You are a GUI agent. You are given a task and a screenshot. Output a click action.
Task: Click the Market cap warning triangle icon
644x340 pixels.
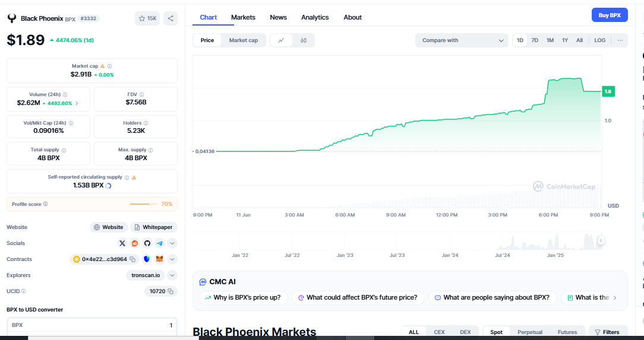click(x=103, y=66)
